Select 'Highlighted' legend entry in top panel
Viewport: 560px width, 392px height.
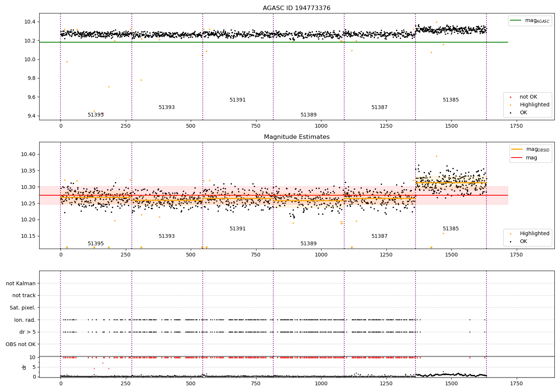(535, 105)
